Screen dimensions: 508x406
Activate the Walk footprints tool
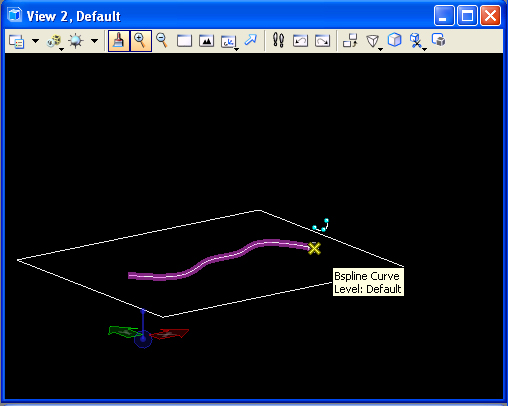278,40
